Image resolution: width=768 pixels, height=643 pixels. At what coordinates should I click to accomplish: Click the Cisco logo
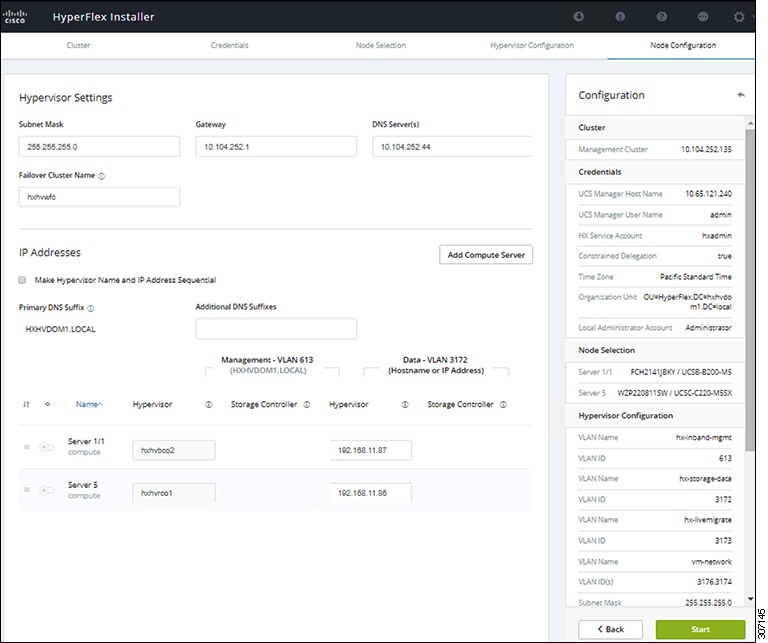14,17
